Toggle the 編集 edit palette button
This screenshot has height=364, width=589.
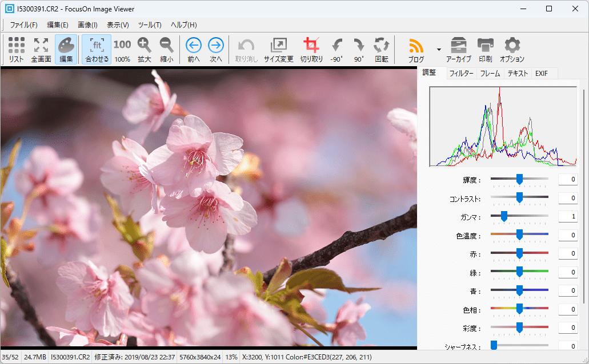pos(66,50)
